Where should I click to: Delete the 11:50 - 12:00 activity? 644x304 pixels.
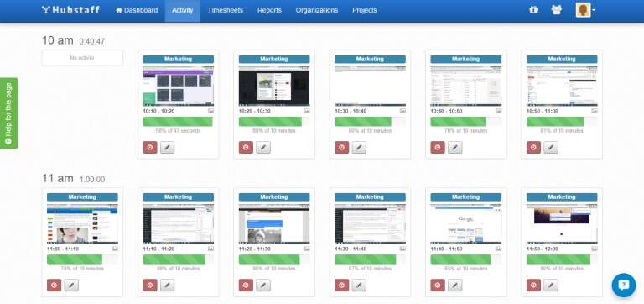point(533,285)
